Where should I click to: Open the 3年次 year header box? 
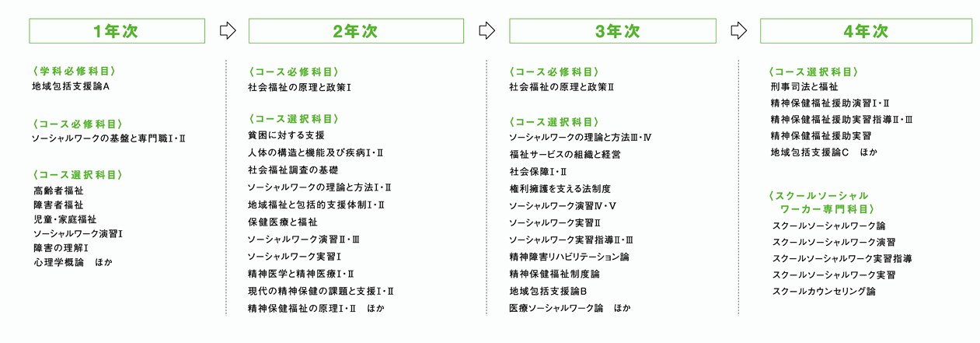(x=613, y=31)
